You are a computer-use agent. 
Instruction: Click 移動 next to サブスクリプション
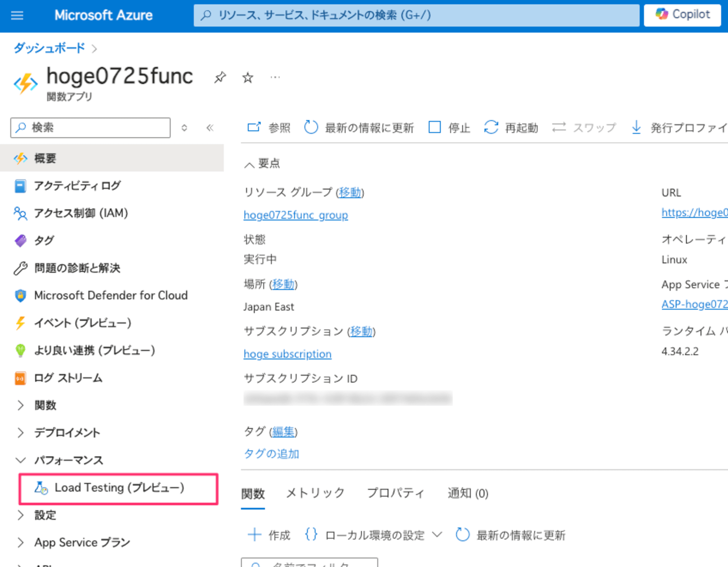pyautogui.click(x=361, y=331)
